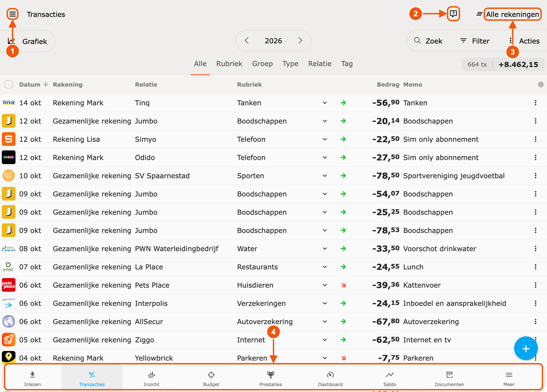Click green arrow on Odido row
The image size is (547, 392).
343,157
